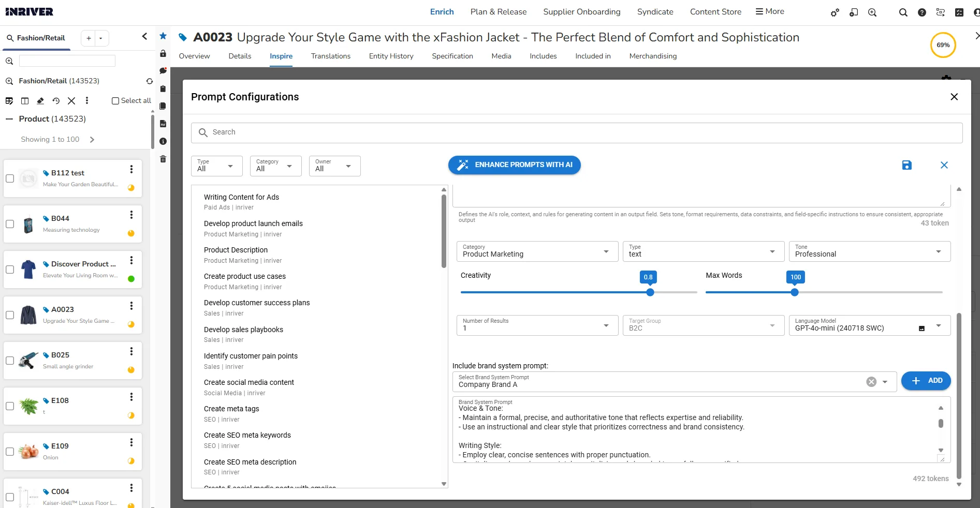
Task: Refresh the Fashion/Retail product list
Action: (149, 82)
